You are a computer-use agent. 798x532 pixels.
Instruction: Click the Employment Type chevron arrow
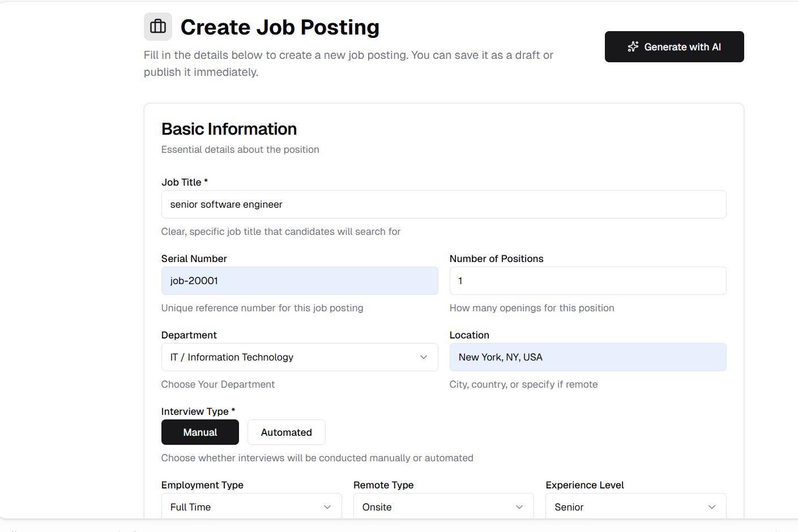pyautogui.click(x=327, y=507)
